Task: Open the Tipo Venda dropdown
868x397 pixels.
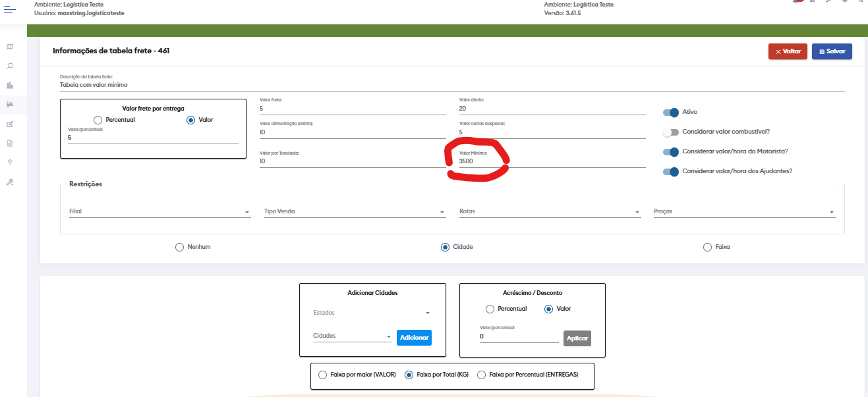Action: 355,212
